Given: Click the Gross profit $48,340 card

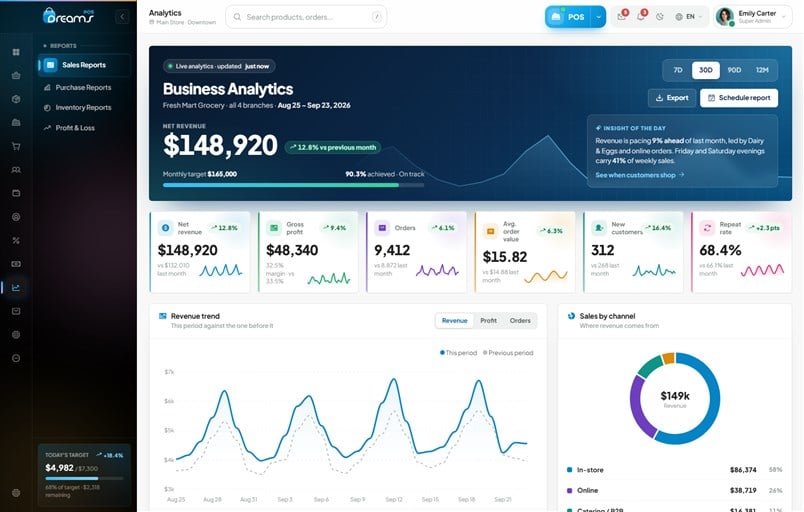Looking at the screenshot, I should click(308, 252).
